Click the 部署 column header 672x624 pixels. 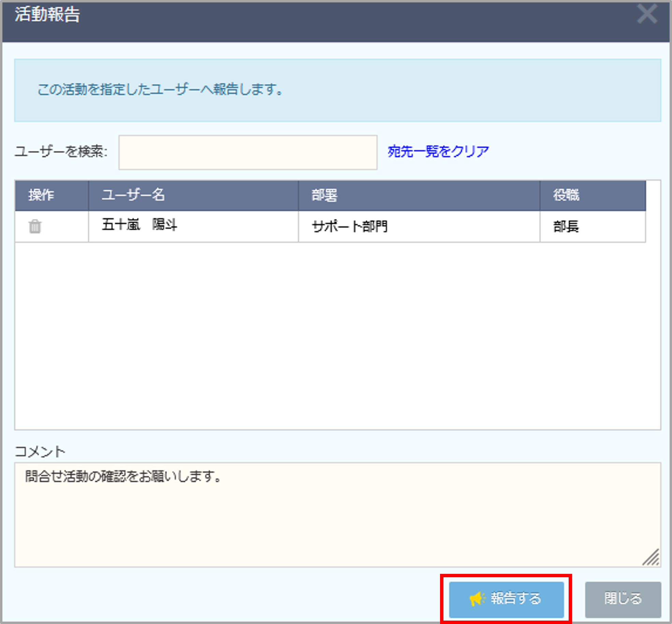[x=324, y=195]
